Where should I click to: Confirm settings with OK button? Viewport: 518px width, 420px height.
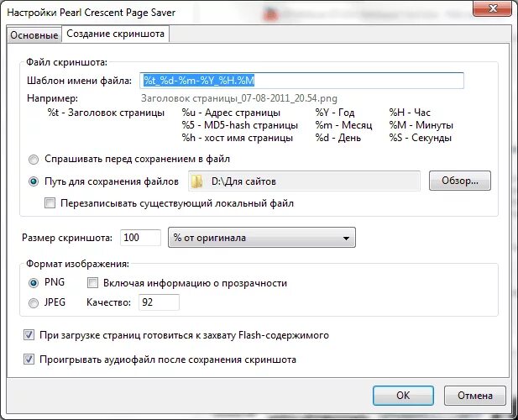click(403, 396)
